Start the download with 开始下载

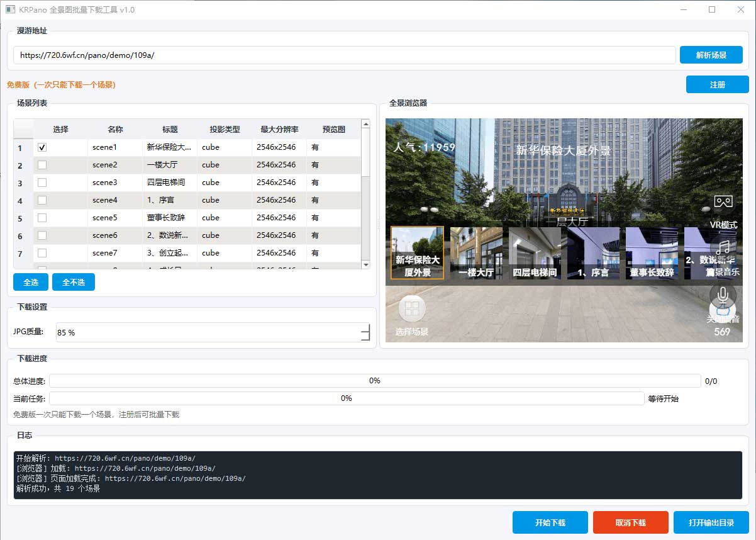coord(550,522)
